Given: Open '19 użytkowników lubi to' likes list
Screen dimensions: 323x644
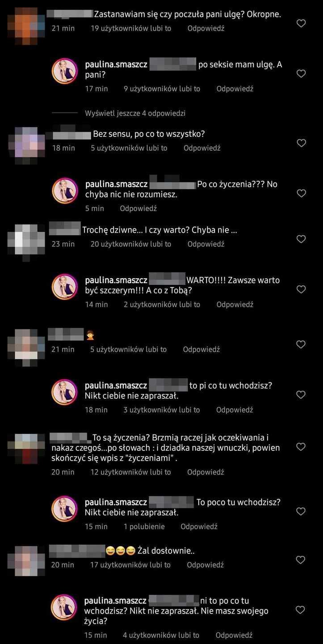Looking at the screenshot, I should point(131,28).
